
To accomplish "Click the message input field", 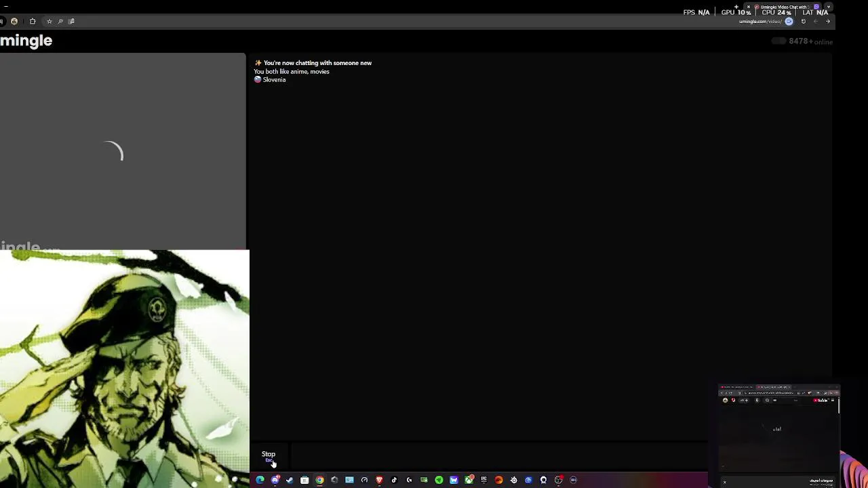I will click(498, 456).
